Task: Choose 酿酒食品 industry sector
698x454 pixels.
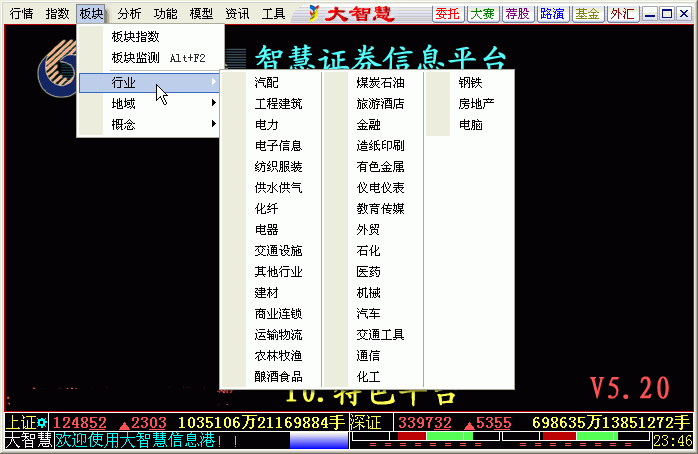Action: (x=271, y=377)
